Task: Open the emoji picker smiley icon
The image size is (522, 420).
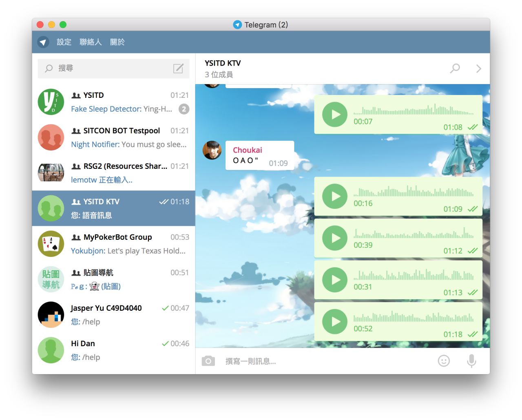Action: (444, 361)
